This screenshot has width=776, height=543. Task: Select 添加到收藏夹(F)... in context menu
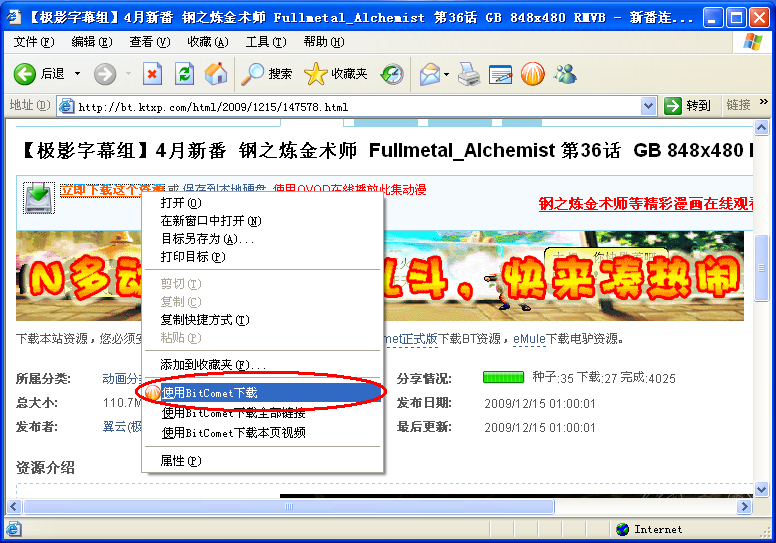(262, 365)
